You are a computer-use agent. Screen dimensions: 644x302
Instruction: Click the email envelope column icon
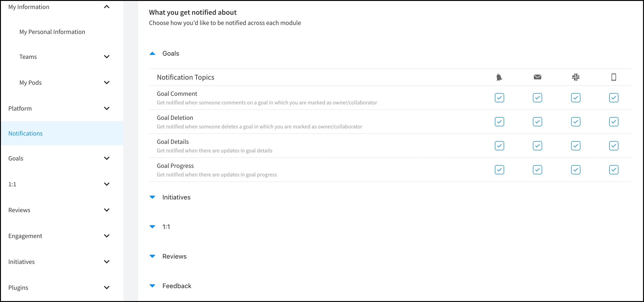click(537, 77)
